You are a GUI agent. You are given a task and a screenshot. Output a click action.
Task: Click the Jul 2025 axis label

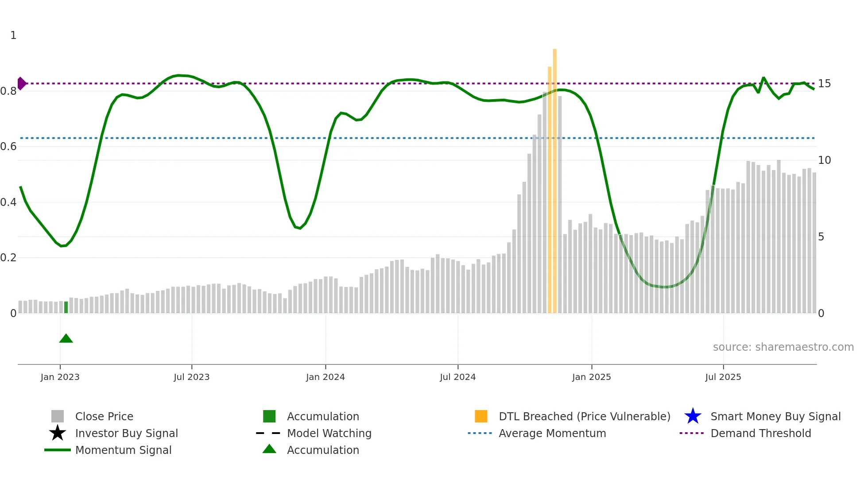coord(723,377)
